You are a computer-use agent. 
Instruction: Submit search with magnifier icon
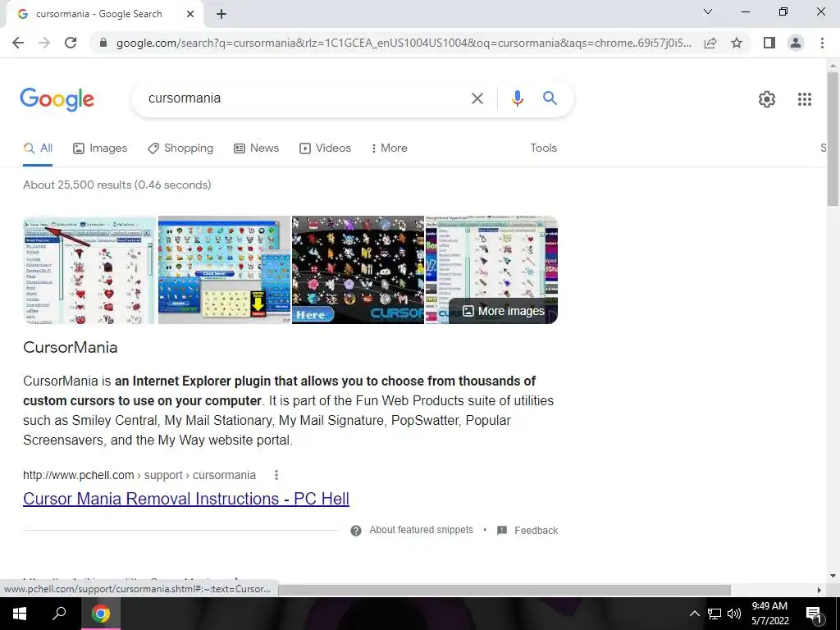550,98
